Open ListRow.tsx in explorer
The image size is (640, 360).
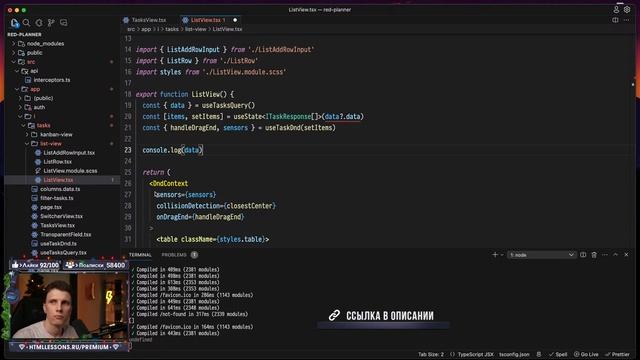(x=57, y=162)
